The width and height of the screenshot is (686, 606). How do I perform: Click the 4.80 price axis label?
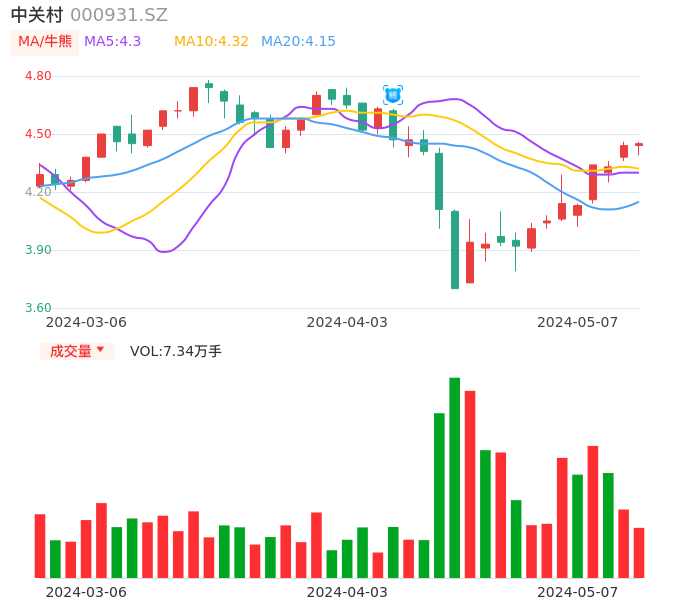(x=38, y=76)
